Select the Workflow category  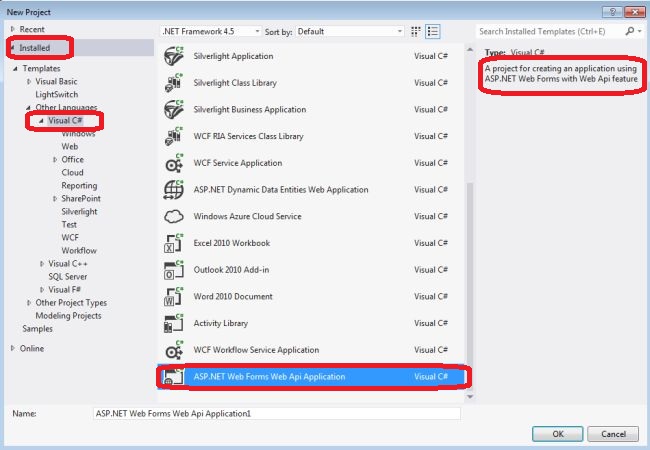click(79, 251)
